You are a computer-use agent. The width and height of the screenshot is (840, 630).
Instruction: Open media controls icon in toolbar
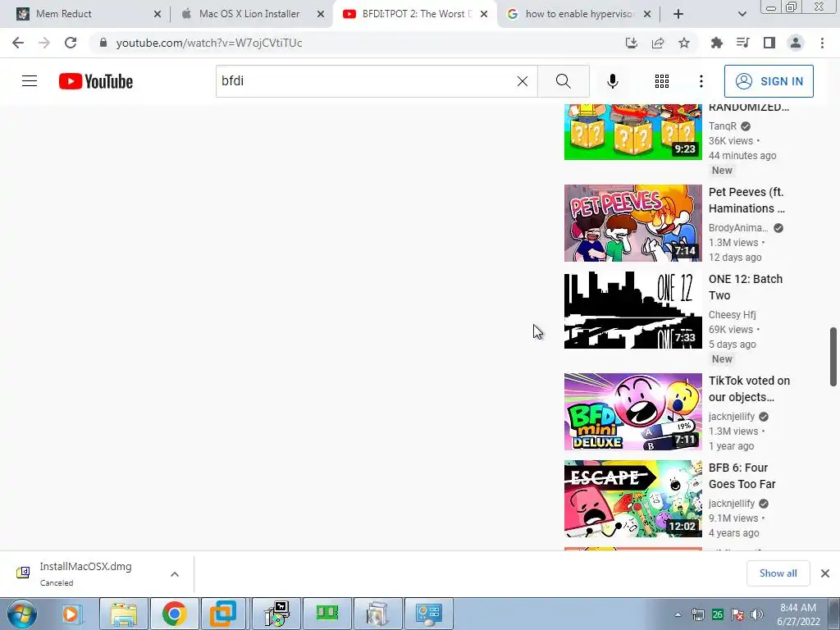pyautogui.click(x=743, y=43)
